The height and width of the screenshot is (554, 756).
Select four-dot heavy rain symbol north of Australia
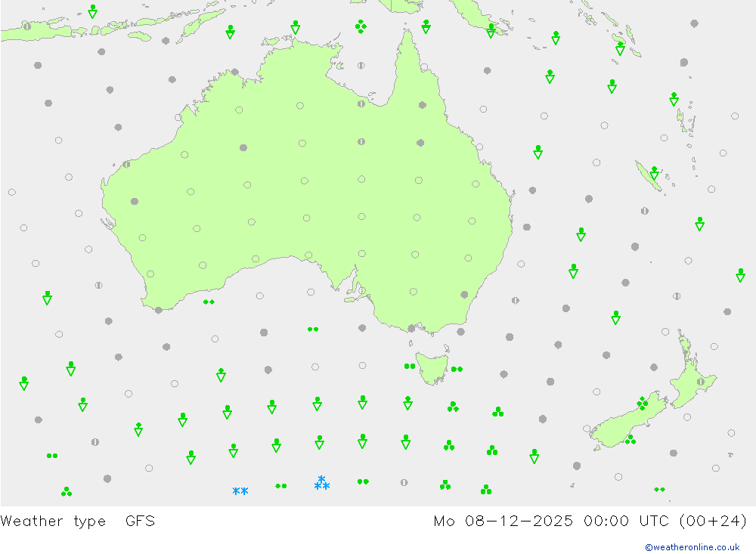[x=361, y=26]
